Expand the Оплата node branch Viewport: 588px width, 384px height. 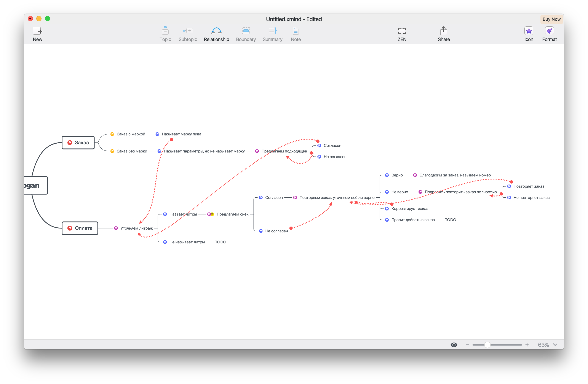(x=81, y=228)
